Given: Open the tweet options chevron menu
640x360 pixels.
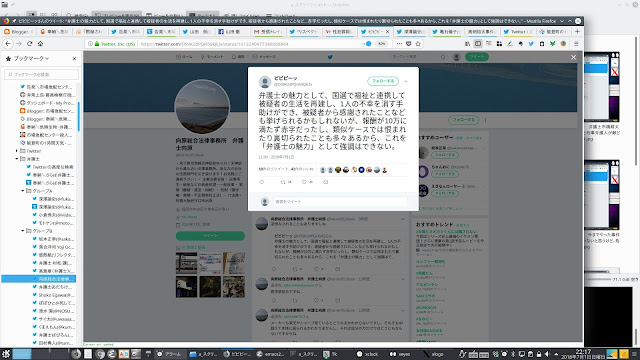Looking at the screenshot, I should point(405,81).
